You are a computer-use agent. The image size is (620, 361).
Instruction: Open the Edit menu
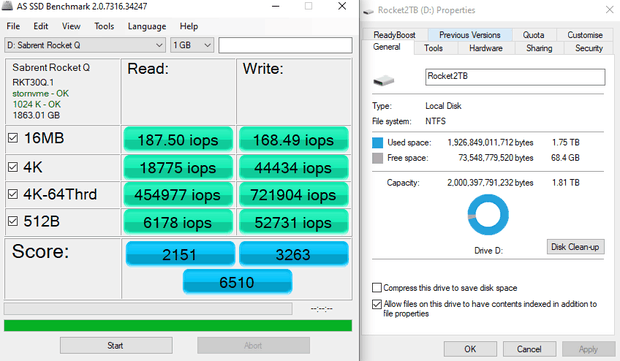pyautogui.click(x=40, y=26)
